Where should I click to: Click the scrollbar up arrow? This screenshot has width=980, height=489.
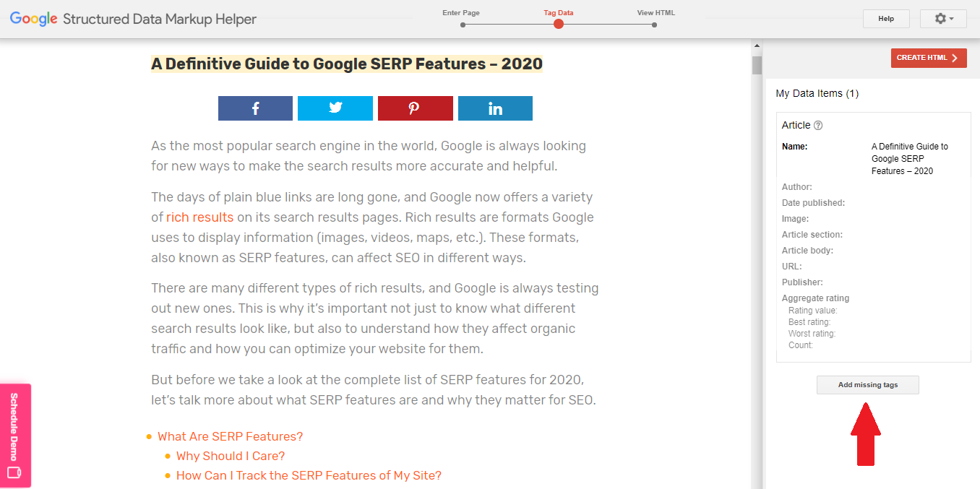click(x=757, y=48)
